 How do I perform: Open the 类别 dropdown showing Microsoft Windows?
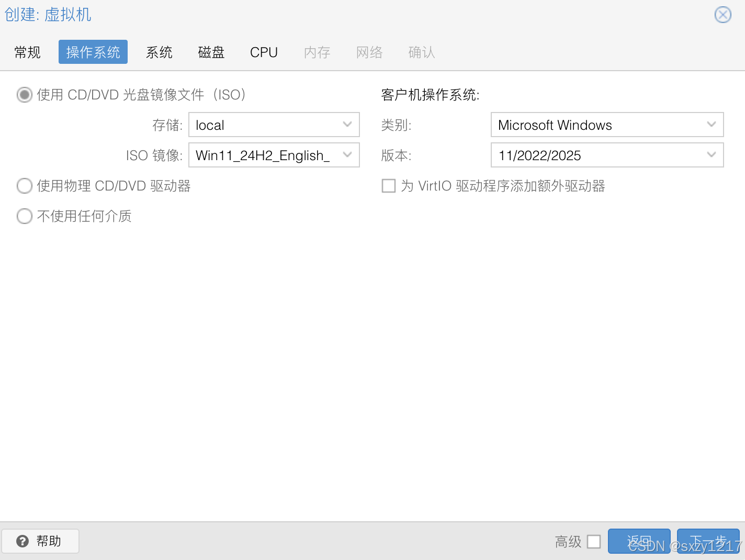pos(711,125)
